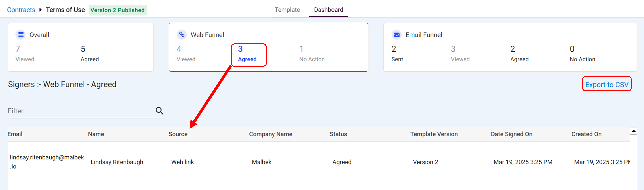Viewport: 644px width, 190px height.
Task: Sort table by Source column header
Action: click(178, 134)
